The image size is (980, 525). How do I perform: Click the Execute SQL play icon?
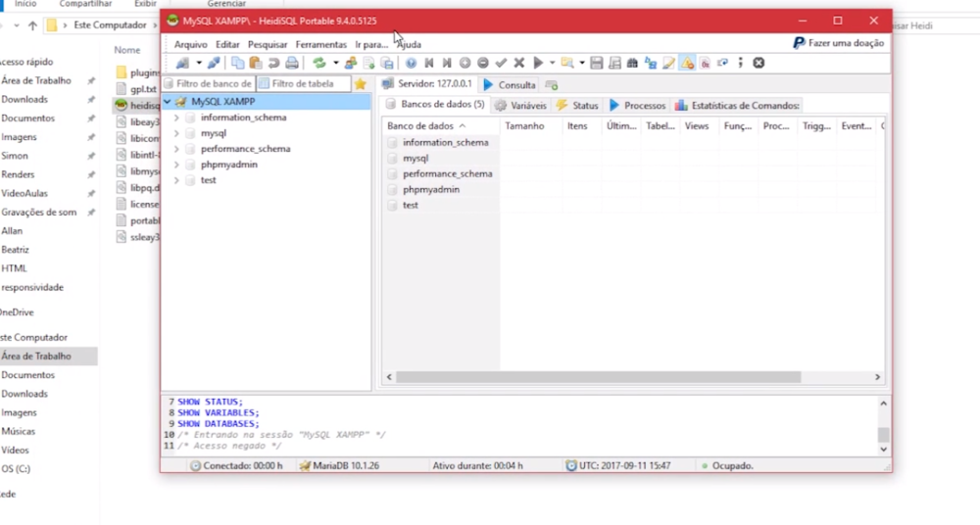pos(537,63)
